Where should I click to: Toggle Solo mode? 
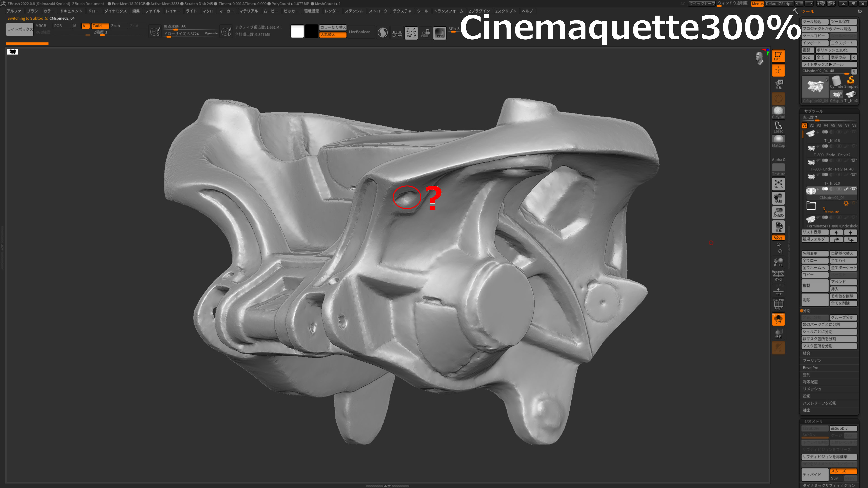point(778,319)
